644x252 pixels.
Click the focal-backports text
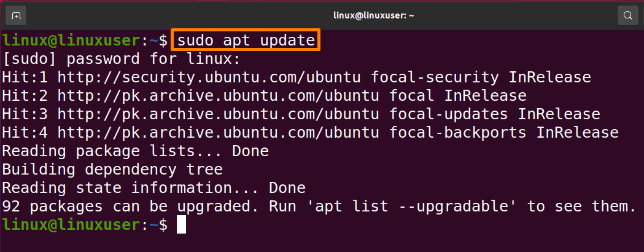[x=458, y=133]
